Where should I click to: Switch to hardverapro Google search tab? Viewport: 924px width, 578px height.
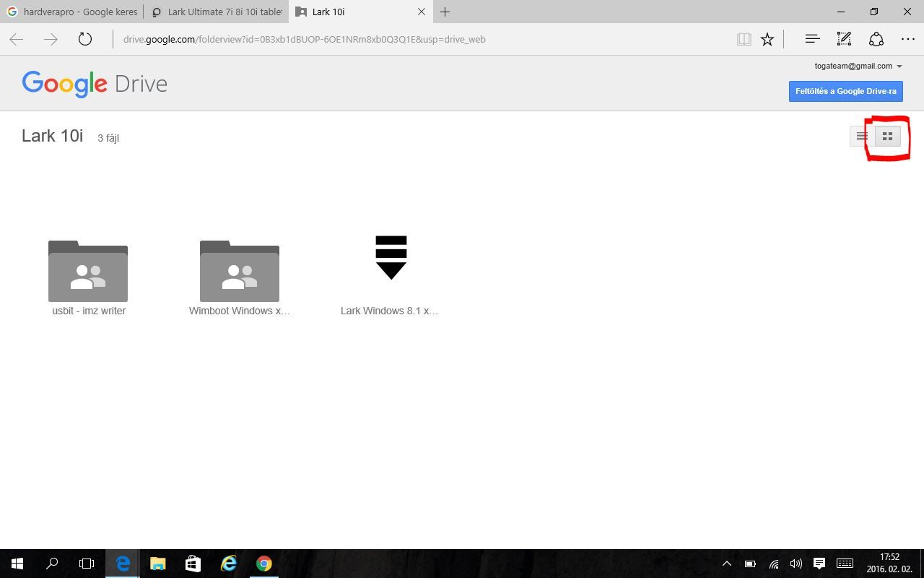(71, 12)
